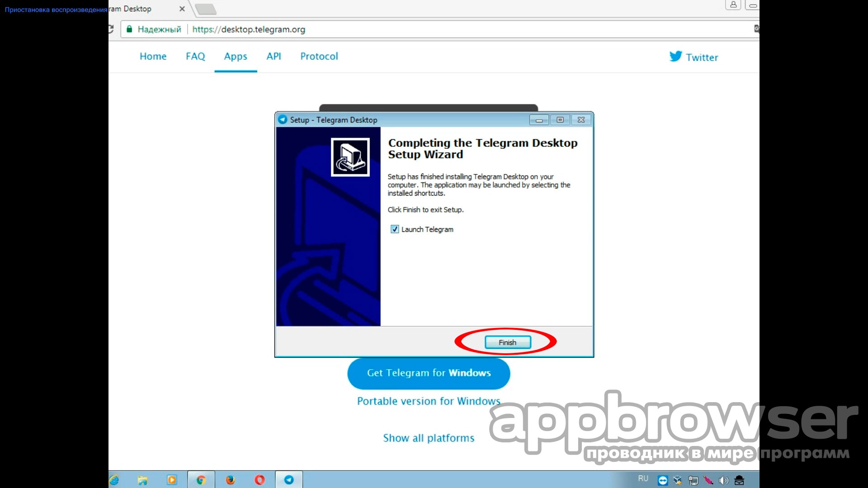Click the installer computer image
Image resolution: width=868 pixels, height=488 pixels.
350,157
